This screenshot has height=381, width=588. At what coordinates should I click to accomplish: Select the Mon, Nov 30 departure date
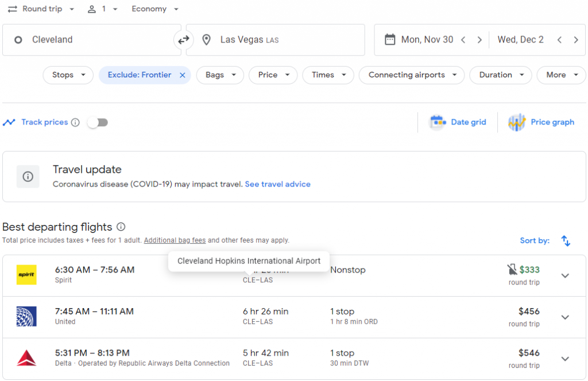pyautogui.click(x=427, y=40)
